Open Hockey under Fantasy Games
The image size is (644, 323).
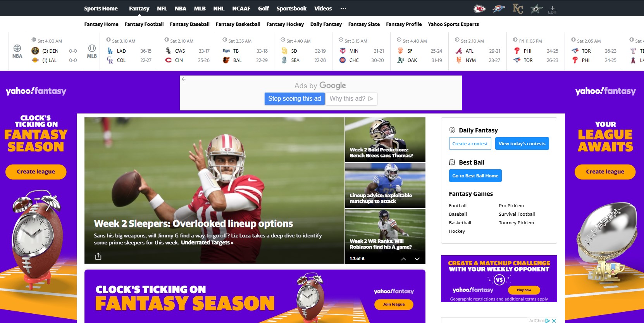coord(457,231)
